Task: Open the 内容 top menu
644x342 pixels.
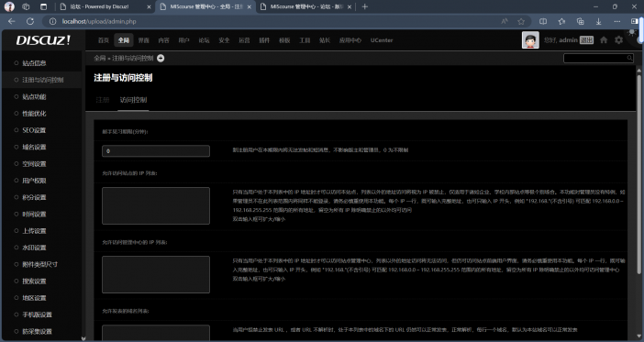Action: pyautogui.click(x=163, y=40)
